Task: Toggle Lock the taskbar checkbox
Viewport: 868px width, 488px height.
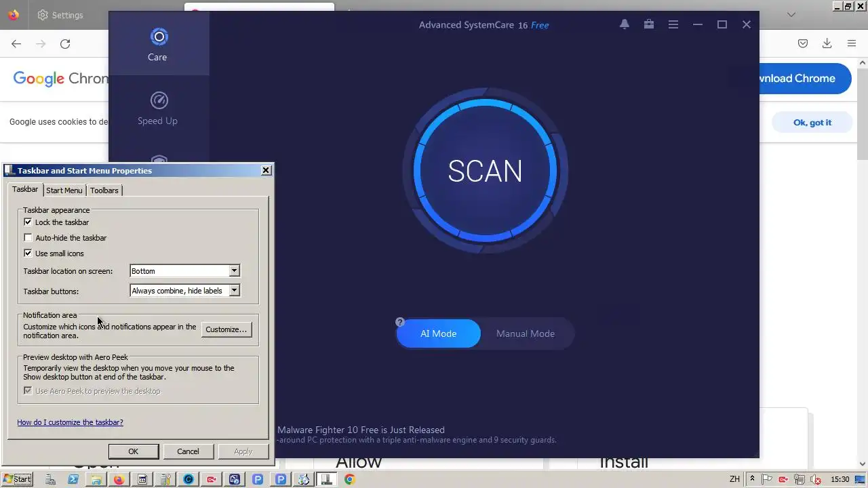Action: 28,222
